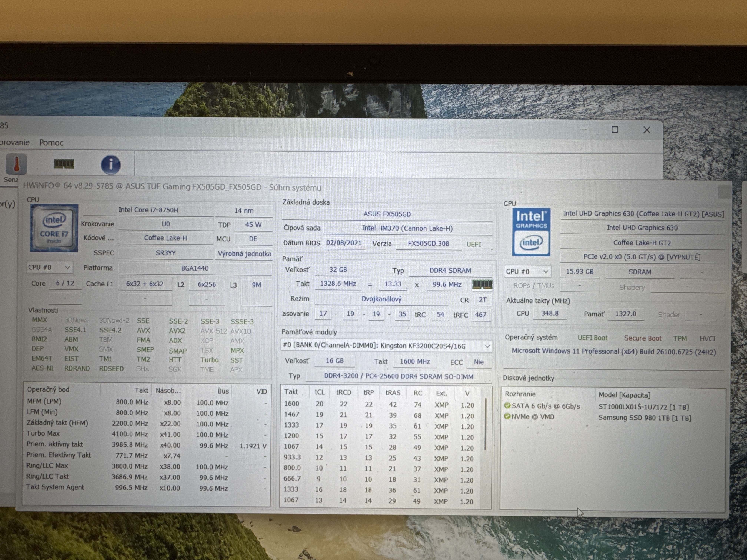Click the 14 nm process value

click(x=244, y=211)
